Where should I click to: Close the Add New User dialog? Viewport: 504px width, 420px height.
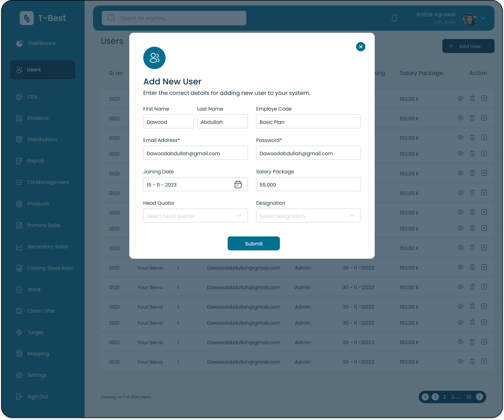[x=360, y=47]
